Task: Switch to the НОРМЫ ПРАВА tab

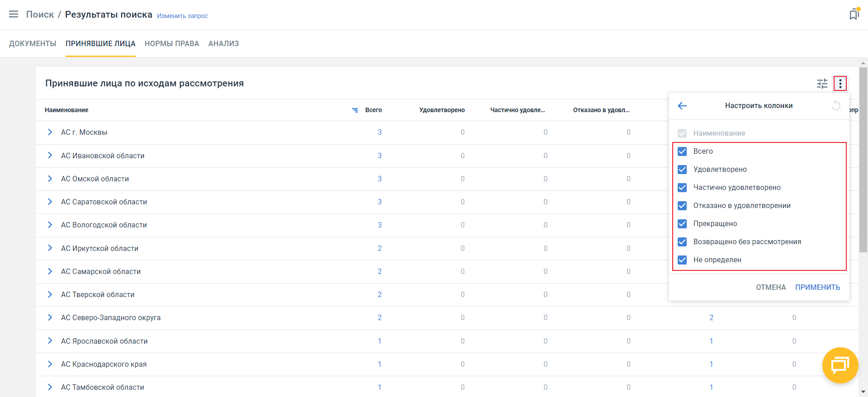Action: click(x=172, y=43)
